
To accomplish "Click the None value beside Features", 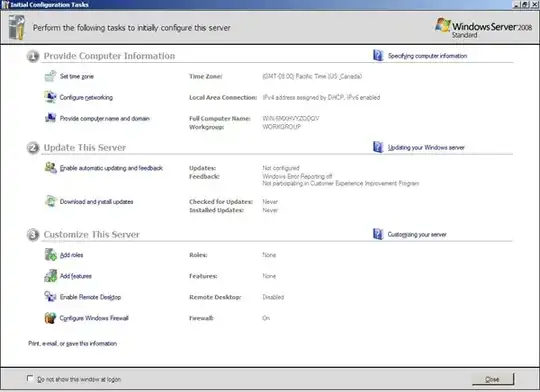I will (x=269, y=276).
